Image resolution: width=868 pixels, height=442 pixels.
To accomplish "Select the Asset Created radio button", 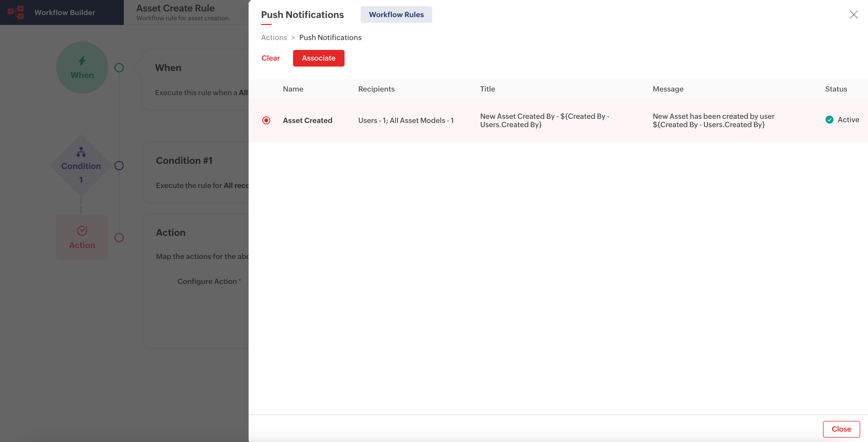I will [266, 120].
